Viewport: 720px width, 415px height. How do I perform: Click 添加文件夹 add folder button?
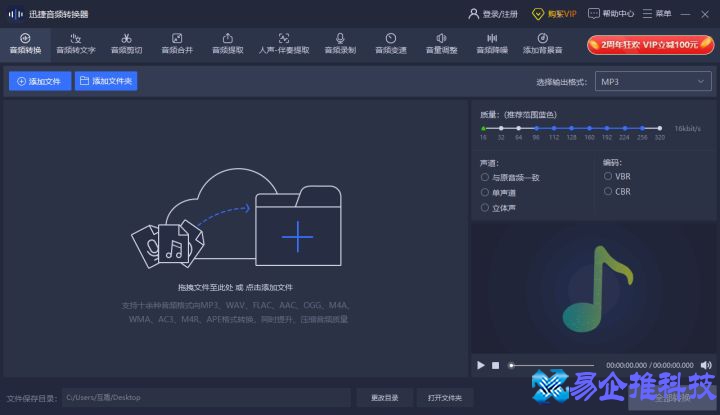coord(106,81)
